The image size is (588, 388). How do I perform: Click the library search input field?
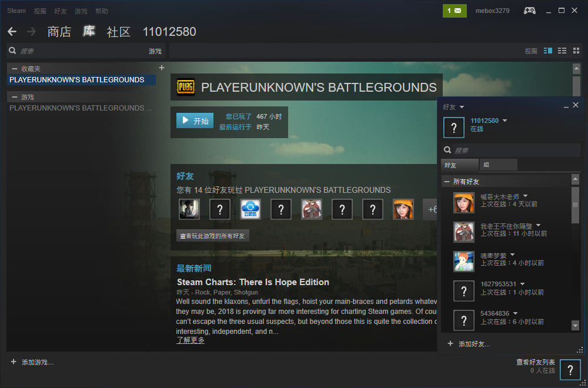pos(82,51)
